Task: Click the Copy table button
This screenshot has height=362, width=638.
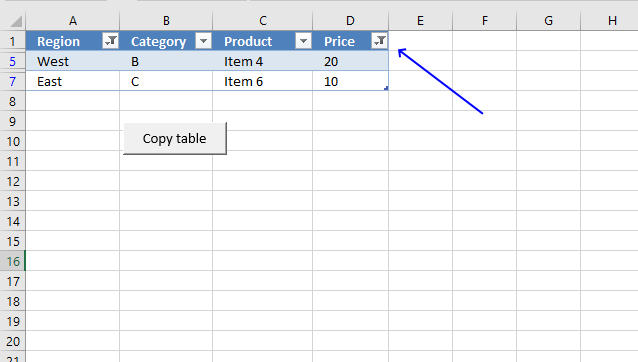Action: click(175, 138)
